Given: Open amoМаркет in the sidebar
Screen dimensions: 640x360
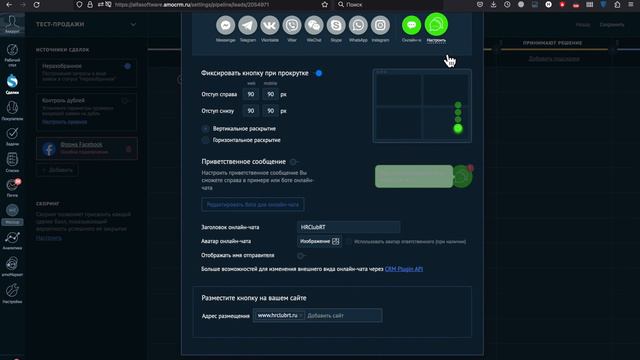Looking at the screenshot, I should [x=12, y=267].
